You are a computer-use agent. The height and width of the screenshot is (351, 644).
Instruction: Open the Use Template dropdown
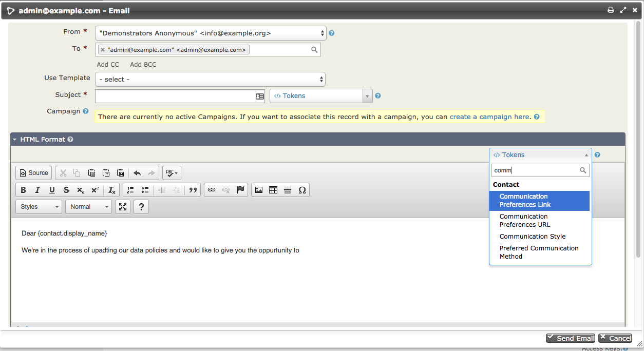click(x=210, y=80)
